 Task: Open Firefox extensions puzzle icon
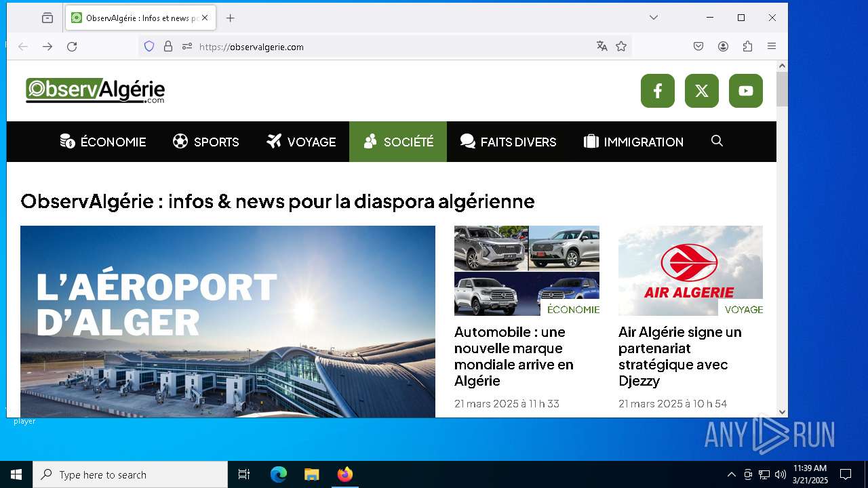747,46
